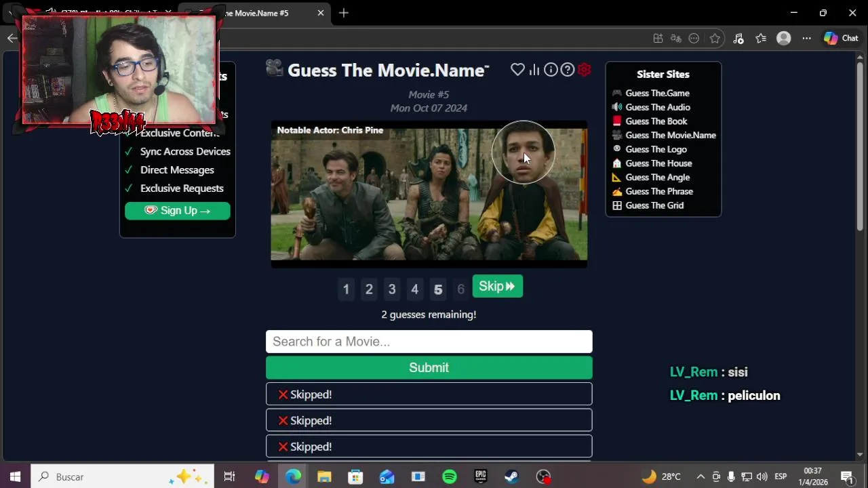This screenshot has width=868, height=488.
Task: Open Spotify from the taskbar
Action: [x=450, y=477]
